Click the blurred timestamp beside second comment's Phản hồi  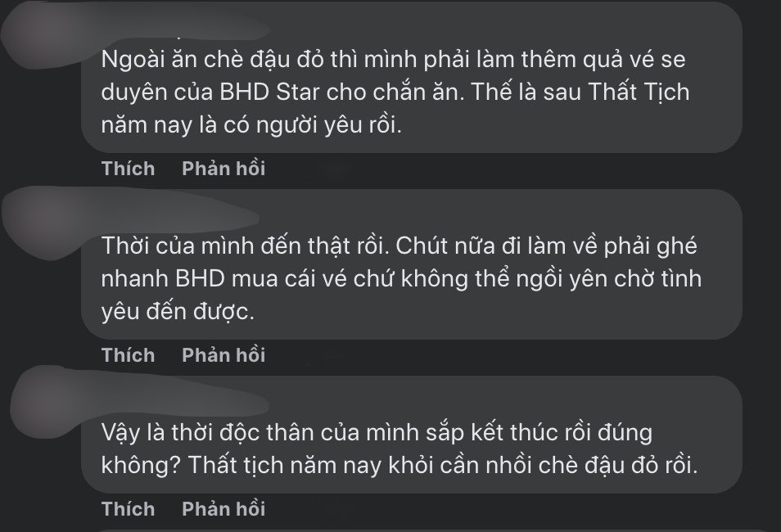point(327,355)
